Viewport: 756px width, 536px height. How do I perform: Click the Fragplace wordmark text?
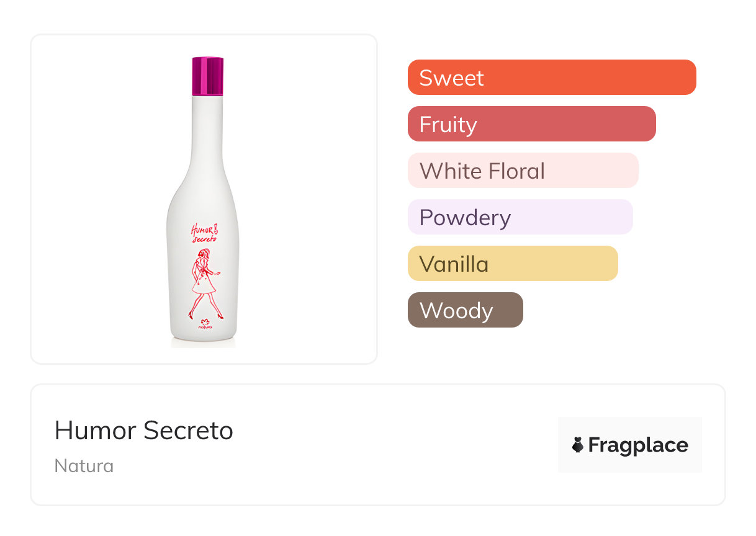click(638, 445)
